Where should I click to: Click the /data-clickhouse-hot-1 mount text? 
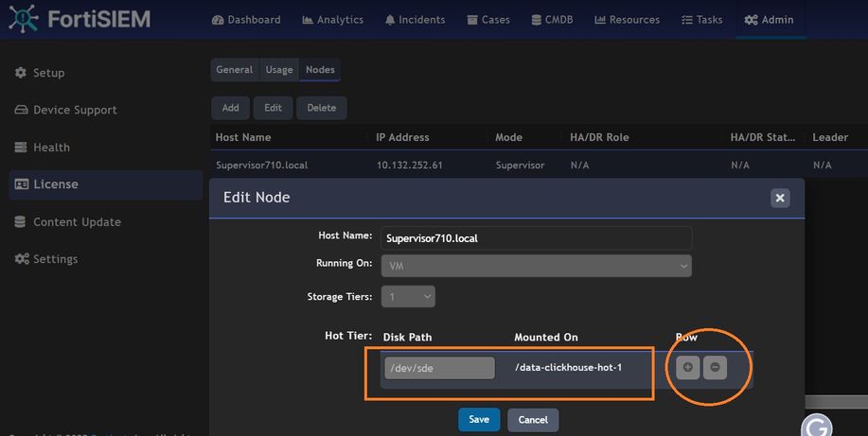[569, 367]
